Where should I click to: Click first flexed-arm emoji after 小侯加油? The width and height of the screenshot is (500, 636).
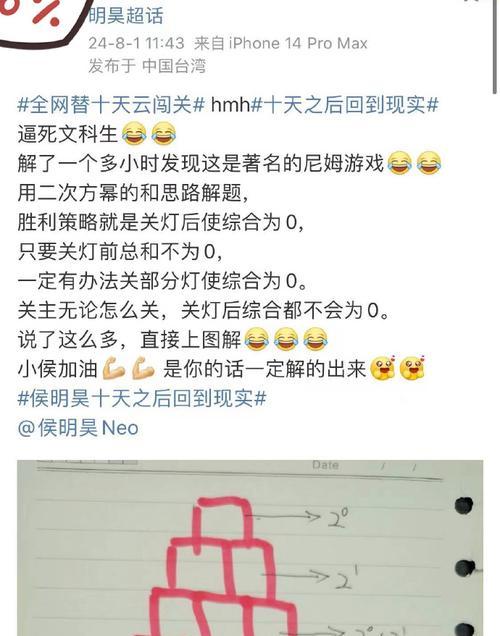(x=114, y=368)
